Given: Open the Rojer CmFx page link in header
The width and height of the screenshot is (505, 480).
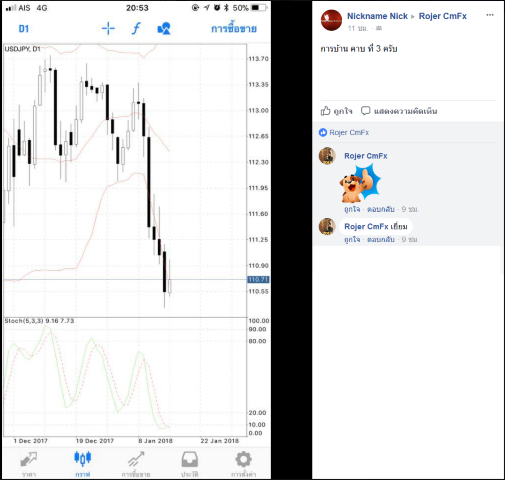Looking at the screenshot, I should pos(443,16).
